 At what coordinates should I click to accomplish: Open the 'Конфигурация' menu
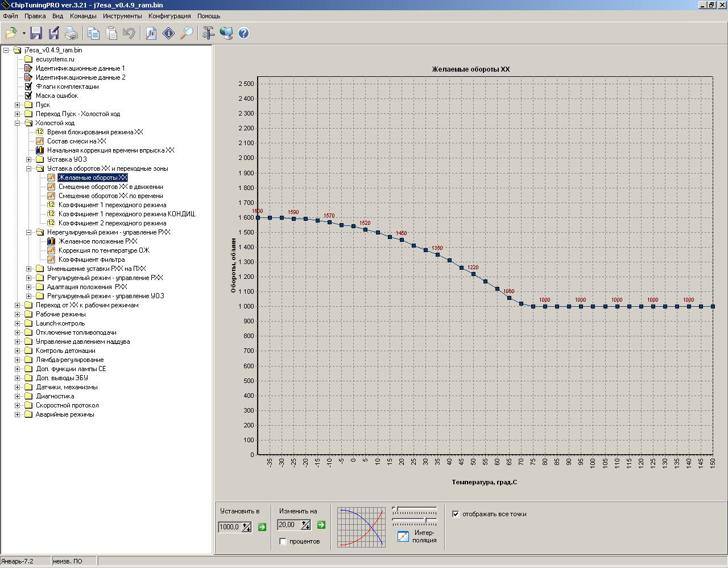(169, 16)
